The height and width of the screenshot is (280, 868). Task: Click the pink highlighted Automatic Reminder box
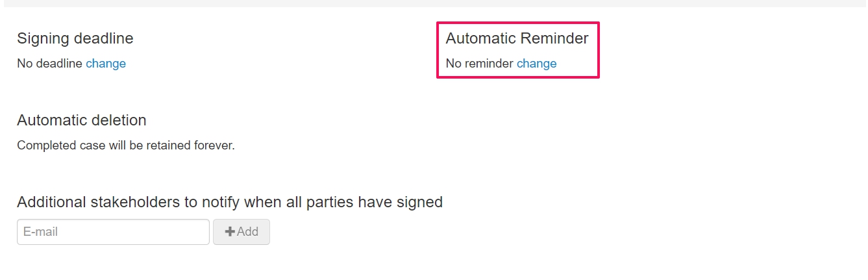click(517, 50)
